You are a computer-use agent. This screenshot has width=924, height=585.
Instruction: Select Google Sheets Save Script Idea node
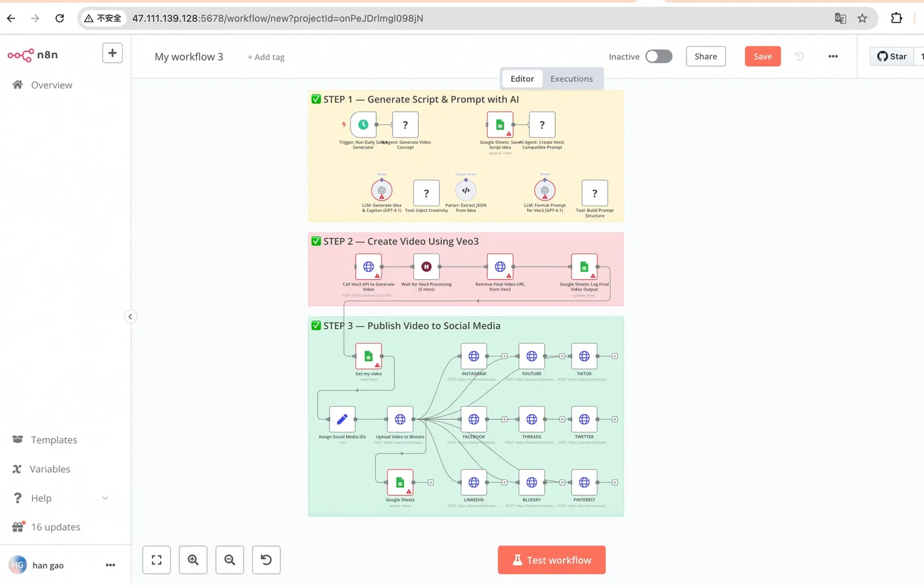[x=500, y=124]
